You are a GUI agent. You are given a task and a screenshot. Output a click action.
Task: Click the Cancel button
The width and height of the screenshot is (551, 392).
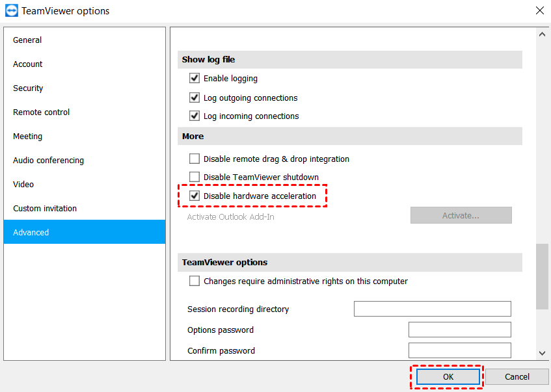[x=517, y=377]
